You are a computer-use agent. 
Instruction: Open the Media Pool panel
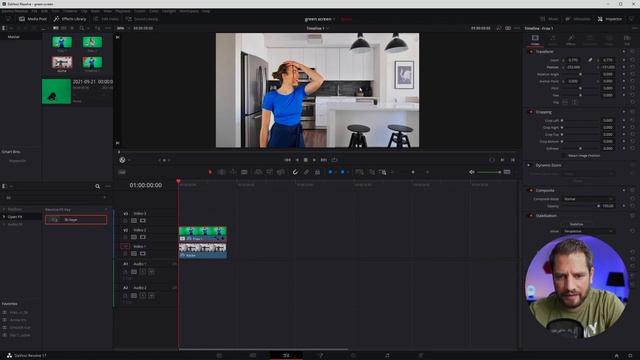point(33,19)
